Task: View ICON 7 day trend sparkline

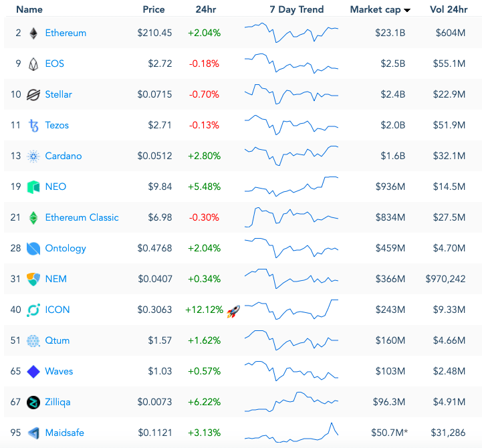Action: (291, 310)
